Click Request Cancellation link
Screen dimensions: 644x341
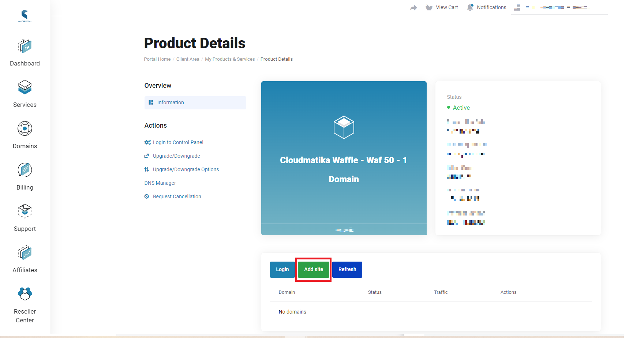177,196
